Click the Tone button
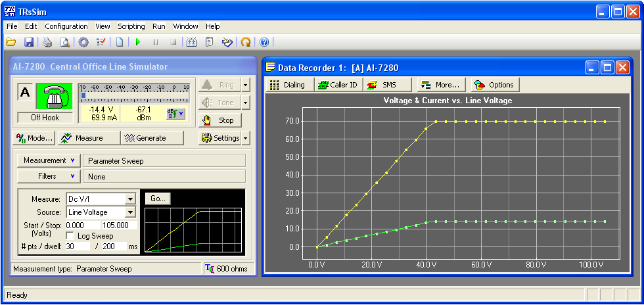Screen dimensions: 644x305 coord(219,103)
